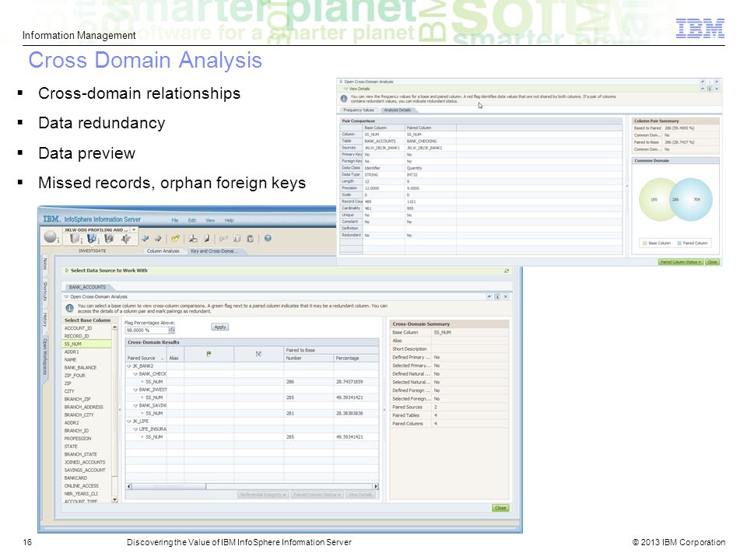Collapse the BANK_INVEST table node
The height and width of the screenshot is (560, 747).
(x=135, y=390)
